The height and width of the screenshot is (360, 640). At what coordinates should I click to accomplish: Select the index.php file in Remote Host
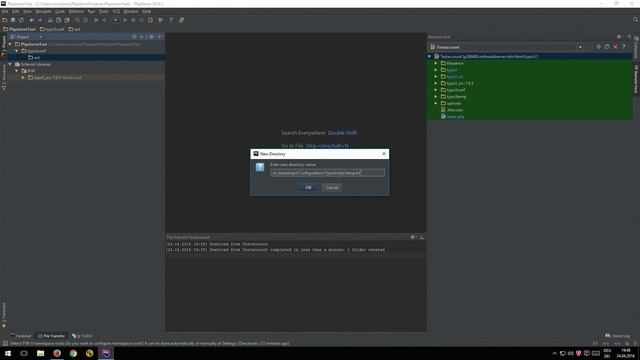453,117
